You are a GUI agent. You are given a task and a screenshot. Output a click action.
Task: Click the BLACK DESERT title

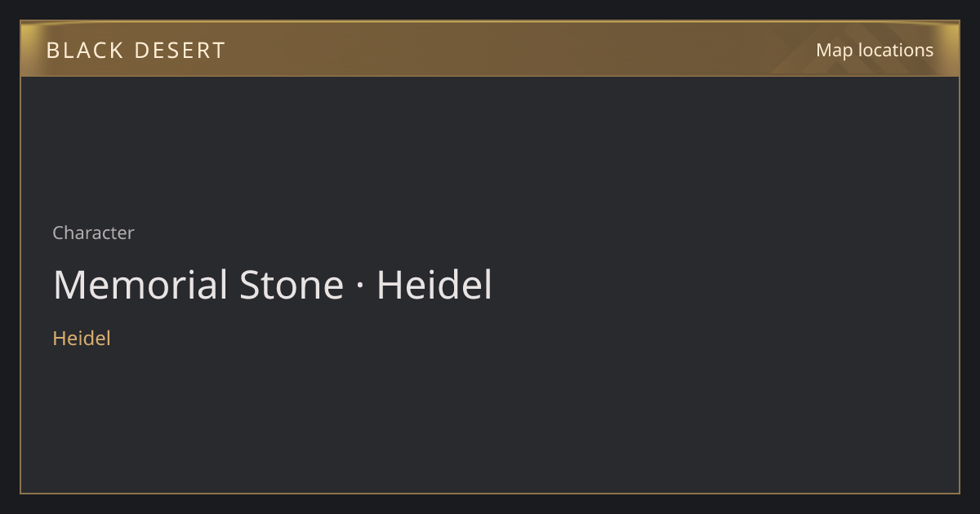136,51
